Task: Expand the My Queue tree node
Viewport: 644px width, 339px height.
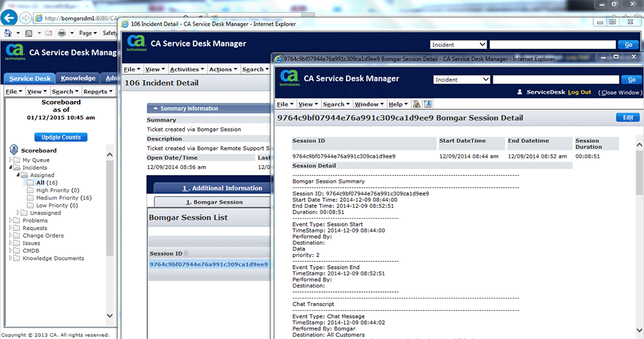Action: pos(11,160)
